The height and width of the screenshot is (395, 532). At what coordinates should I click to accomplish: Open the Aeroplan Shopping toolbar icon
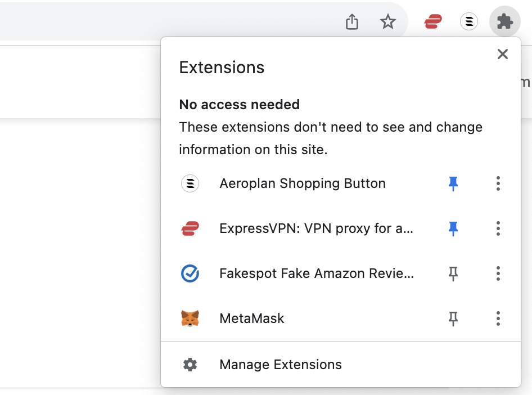tap(469, 22)
